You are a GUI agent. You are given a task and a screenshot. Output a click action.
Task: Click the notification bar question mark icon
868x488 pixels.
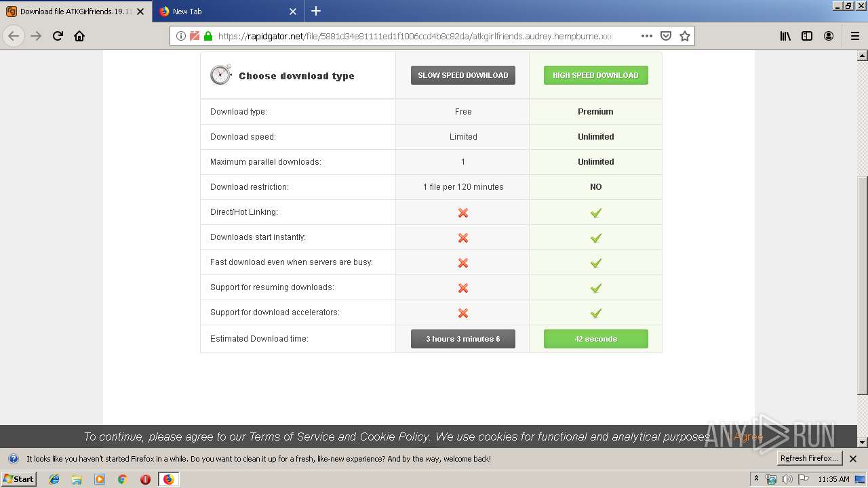[13, 459]
